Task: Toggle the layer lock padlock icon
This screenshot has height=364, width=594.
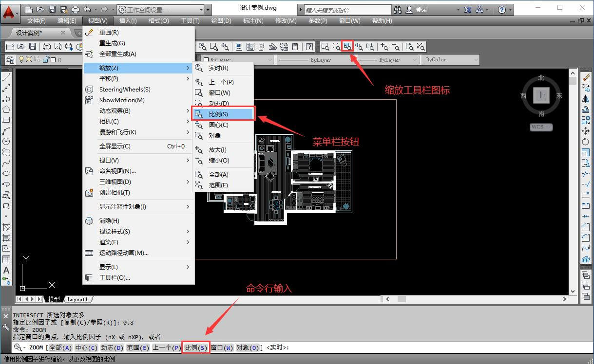Action: [45, 59]
